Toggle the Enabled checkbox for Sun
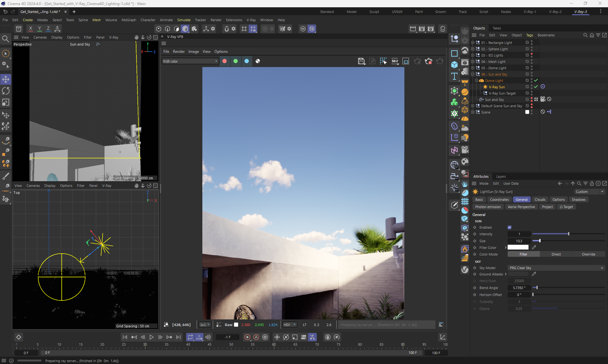This screenshot has width=608, height=364. 510,227
